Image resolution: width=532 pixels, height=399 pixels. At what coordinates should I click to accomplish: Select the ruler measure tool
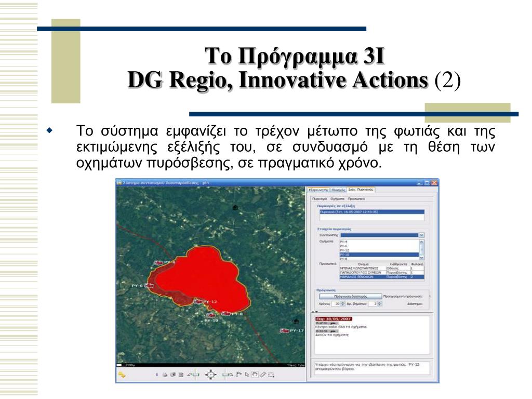(x=262, y=375)
